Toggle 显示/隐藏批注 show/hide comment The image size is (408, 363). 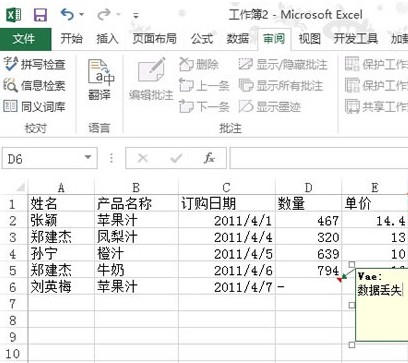[283, 64]
